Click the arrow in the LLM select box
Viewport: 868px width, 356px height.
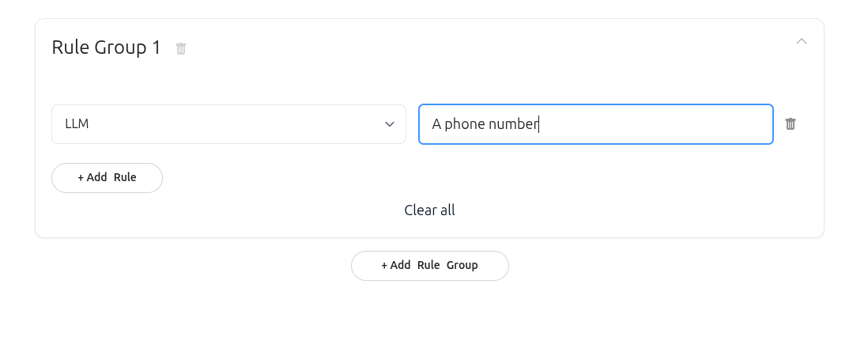[389, 124]
